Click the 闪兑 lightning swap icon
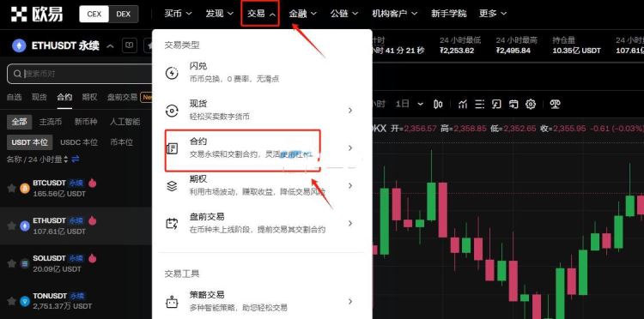This screenshot has height=319, width=644. click(172, 73)
